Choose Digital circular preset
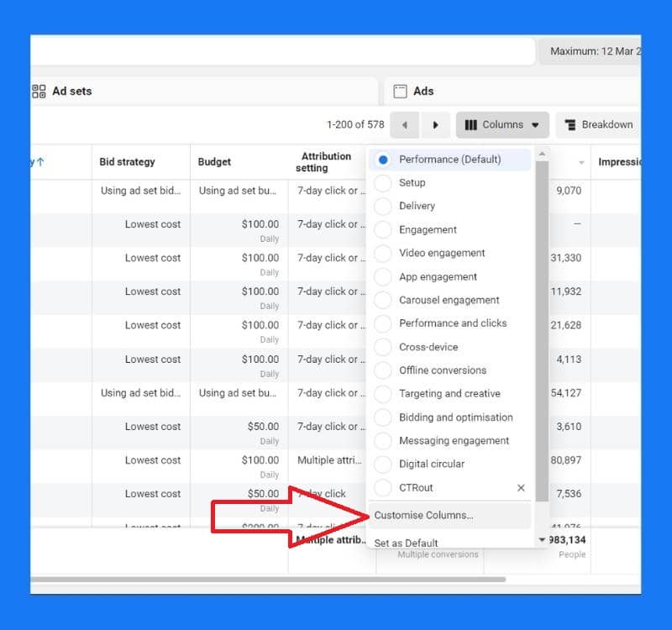The height and width of the screenshot is (630, 672). [x=450, y=464]
